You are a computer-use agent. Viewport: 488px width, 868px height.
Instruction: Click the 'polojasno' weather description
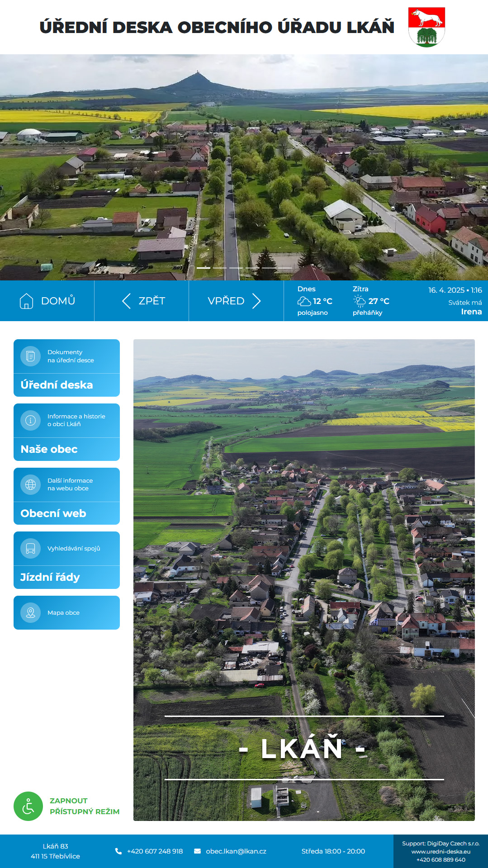point(313,313)
